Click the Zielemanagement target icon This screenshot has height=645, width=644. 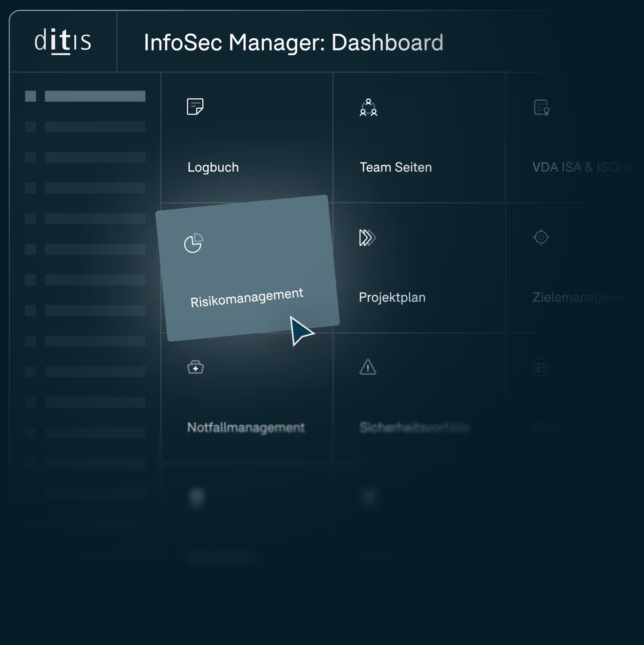(x=541, y=237)
